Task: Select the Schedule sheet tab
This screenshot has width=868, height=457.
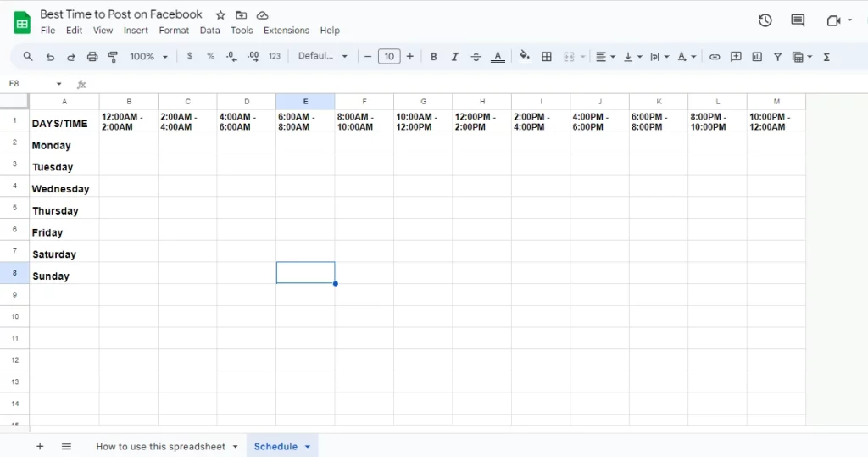Action: (x=275, y=447)
